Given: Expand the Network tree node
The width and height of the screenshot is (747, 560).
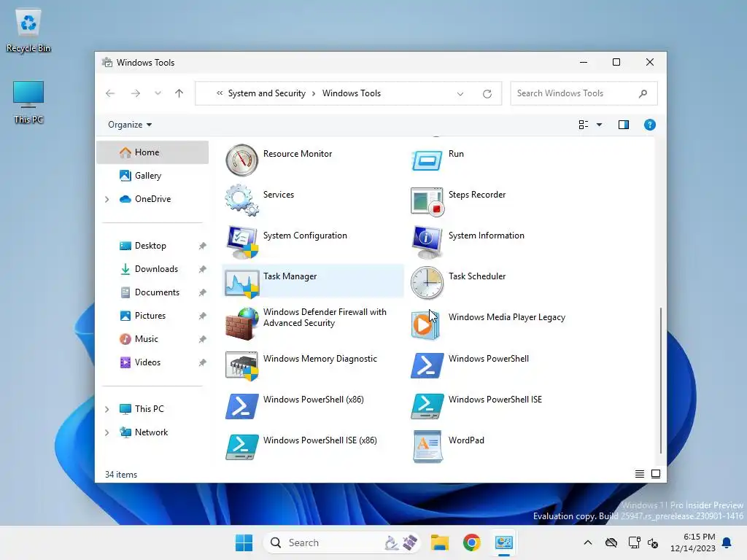Looking at the screenshot, I should coord(107,432).
